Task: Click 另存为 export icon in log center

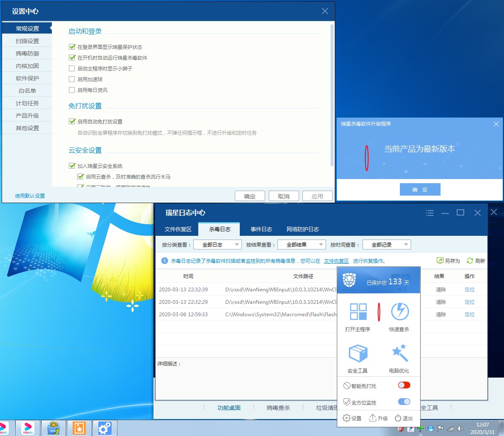Action: click(440, 261)
